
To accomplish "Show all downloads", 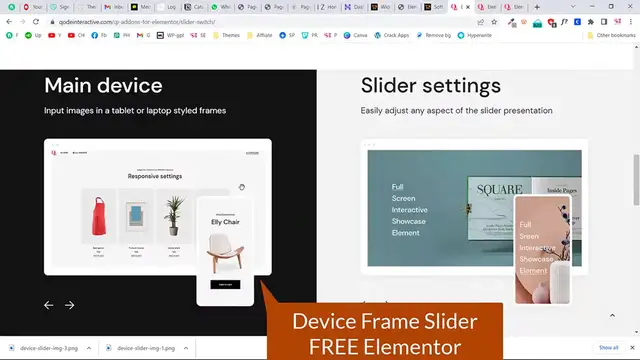I will point(608,348).
